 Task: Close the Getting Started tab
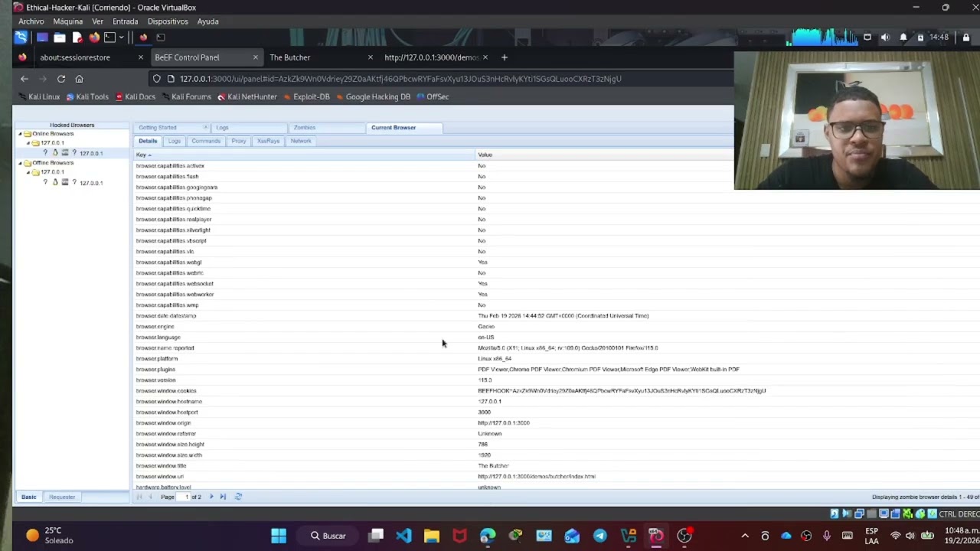click(x=205, y=128)
